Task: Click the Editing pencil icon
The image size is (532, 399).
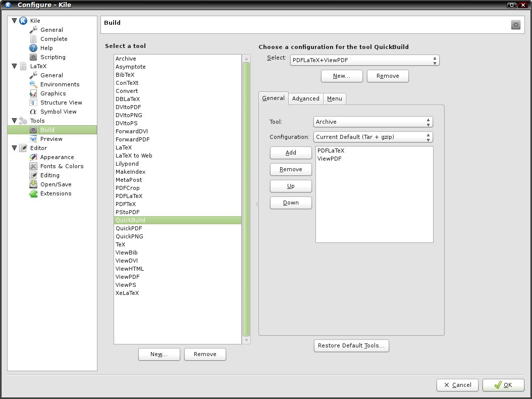Action: coord(33,175)
